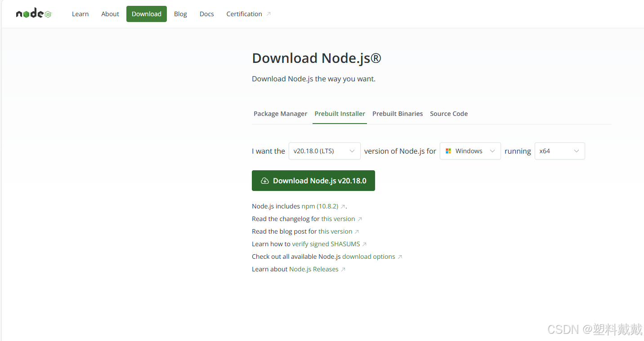The width and height of the screenshot is (644, 341).
Task: Switch to the Prebuilt Binaries tab
Action: point(398,114)
